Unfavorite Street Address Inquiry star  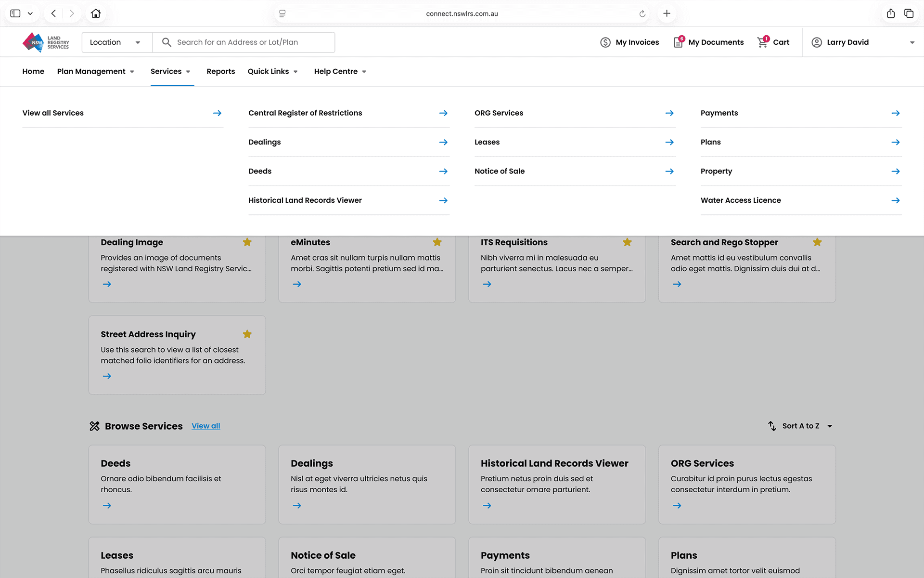[x=247, y=334]
